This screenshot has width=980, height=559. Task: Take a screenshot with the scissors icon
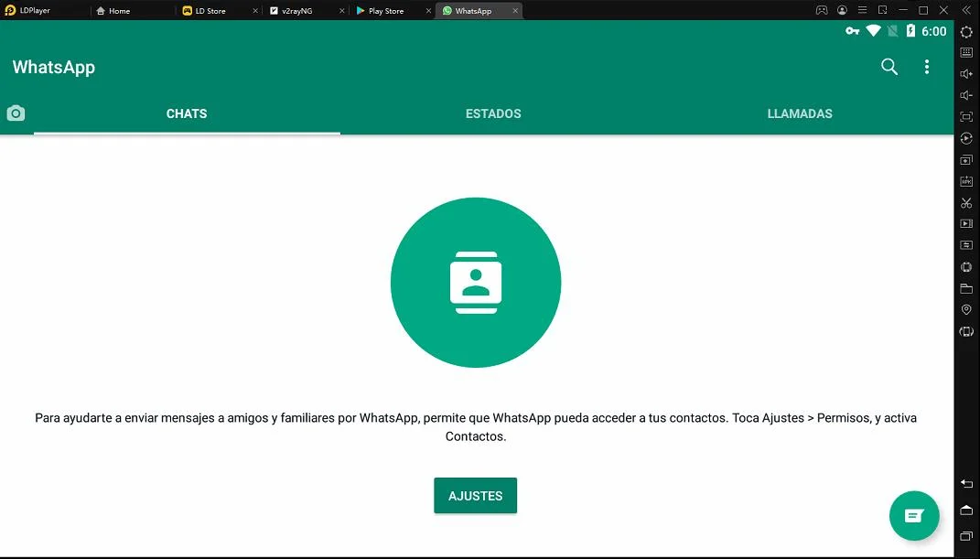[966, 203]
